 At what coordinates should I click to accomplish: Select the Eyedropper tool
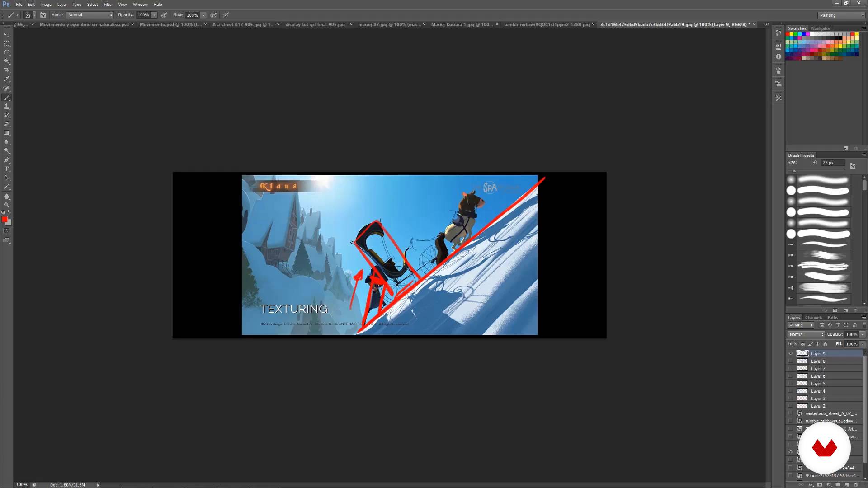tap(6, 79)
